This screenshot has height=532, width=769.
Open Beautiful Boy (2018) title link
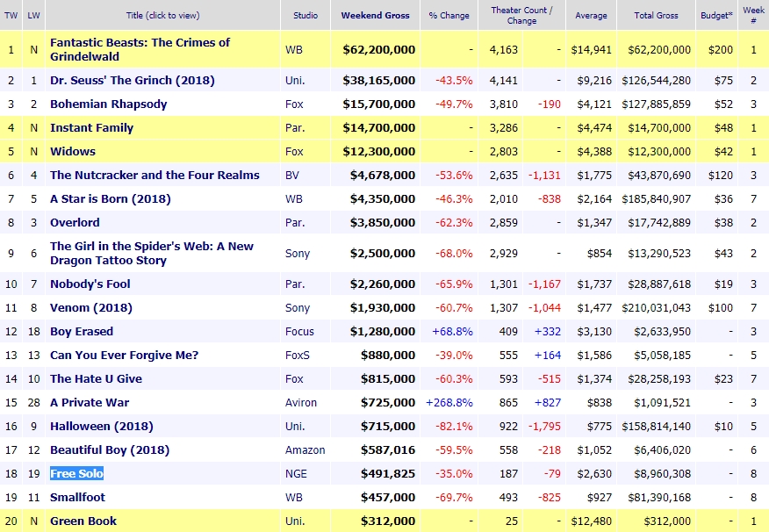110,450
